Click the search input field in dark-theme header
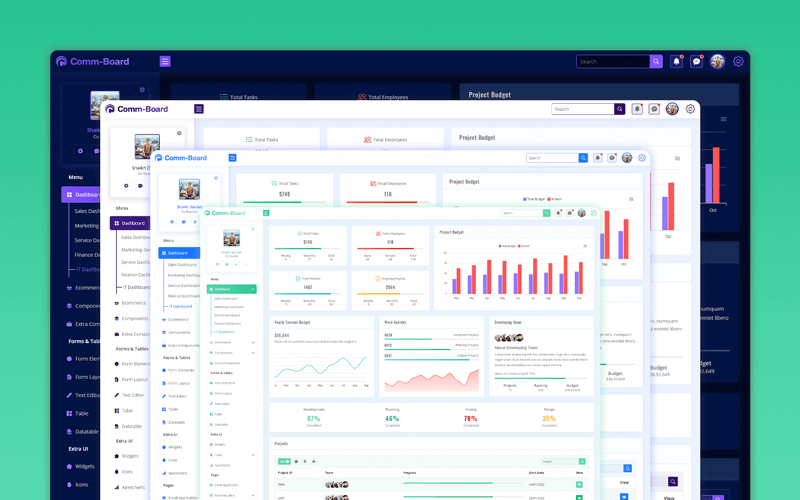The height and width of the screenshot is (500, 800). click(x=612, y=61)
